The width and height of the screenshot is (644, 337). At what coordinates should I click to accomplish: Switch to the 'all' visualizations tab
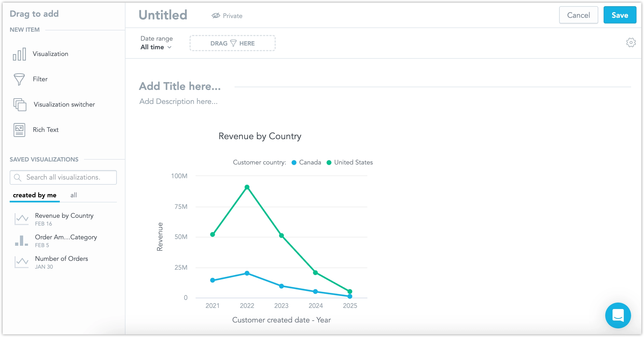73,195
